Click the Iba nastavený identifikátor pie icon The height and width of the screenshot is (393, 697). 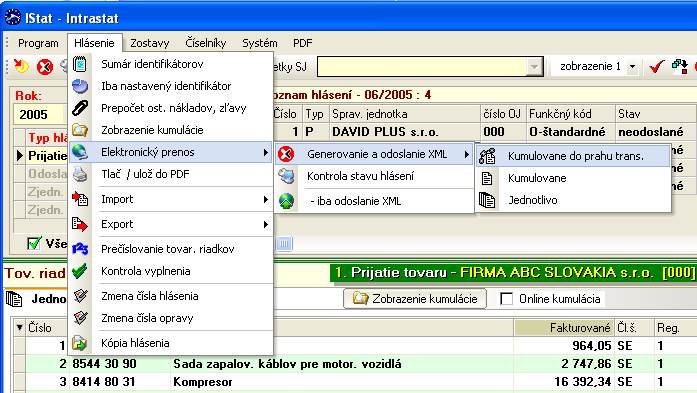80,86
